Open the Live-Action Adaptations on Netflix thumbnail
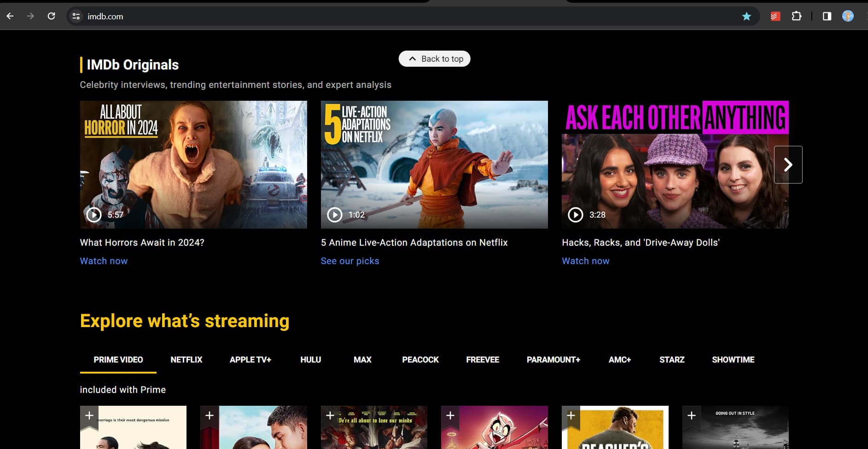868x449 pixels. pyautogui.click(x=434, y=165)
